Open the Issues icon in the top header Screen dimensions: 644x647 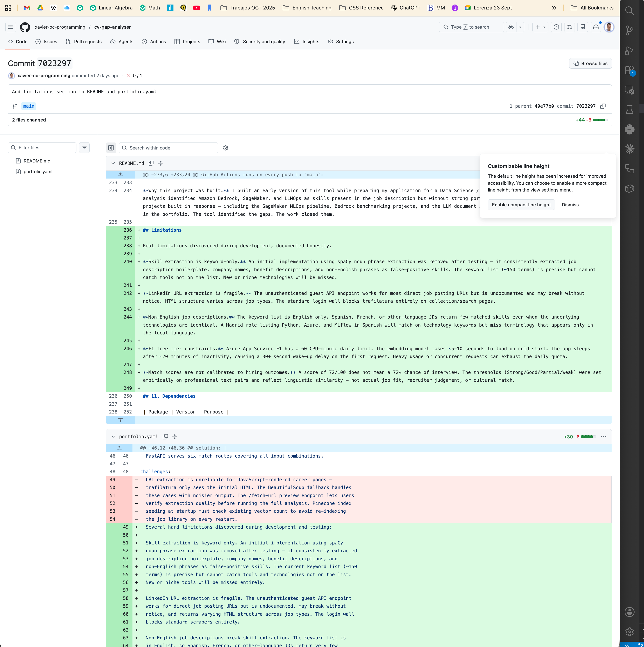(556, 27)
